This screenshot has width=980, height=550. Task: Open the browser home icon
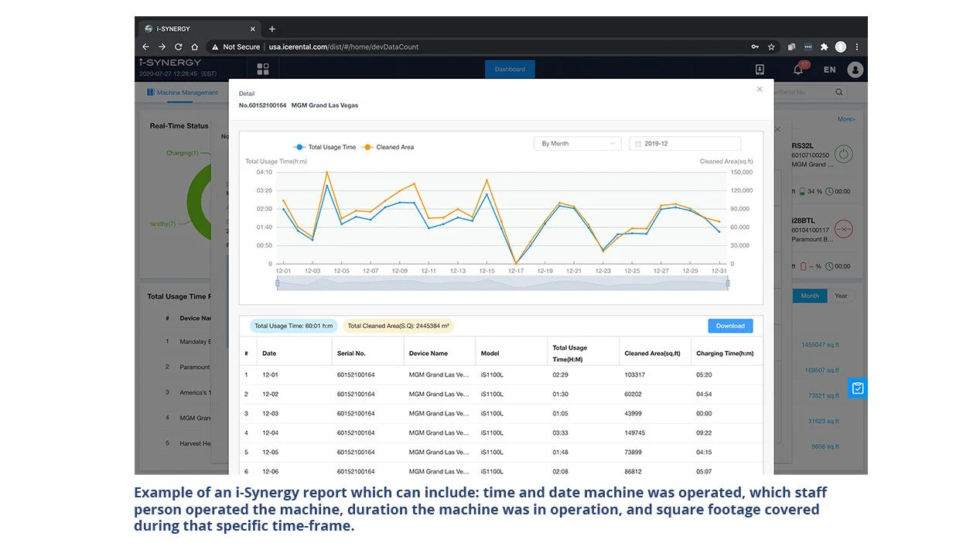194,47
